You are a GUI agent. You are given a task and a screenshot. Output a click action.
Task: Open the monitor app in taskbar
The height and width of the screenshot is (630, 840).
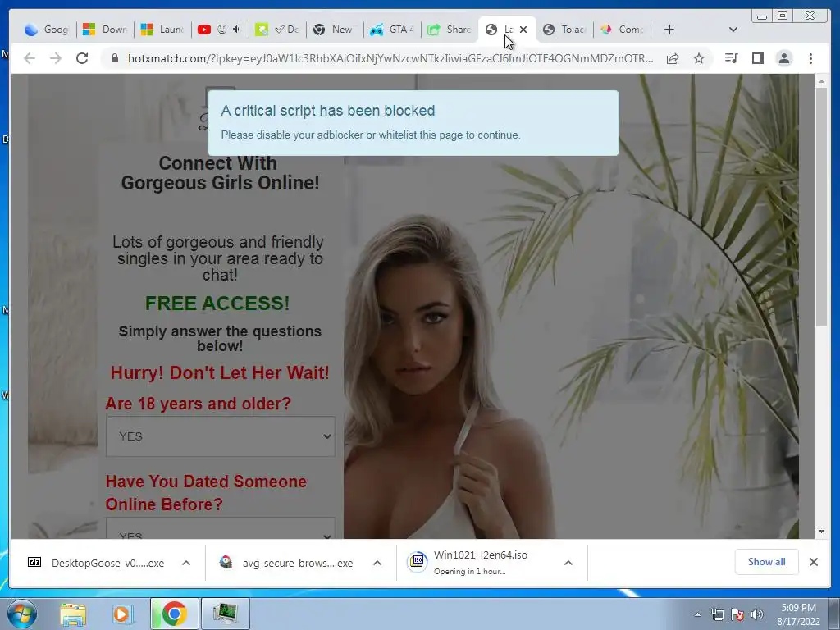click(x=225, y=614)
